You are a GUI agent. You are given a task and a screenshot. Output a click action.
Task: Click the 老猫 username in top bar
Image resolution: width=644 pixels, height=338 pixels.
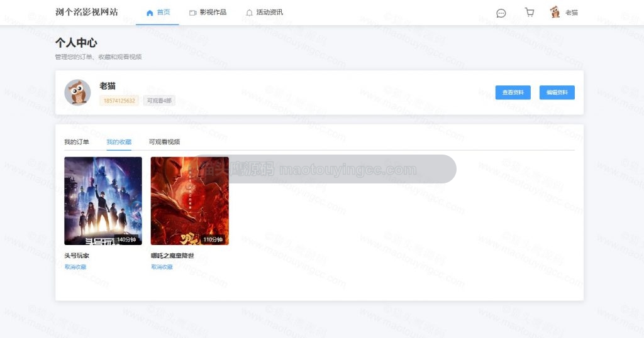pyautogui.click(x=571, y=13)
